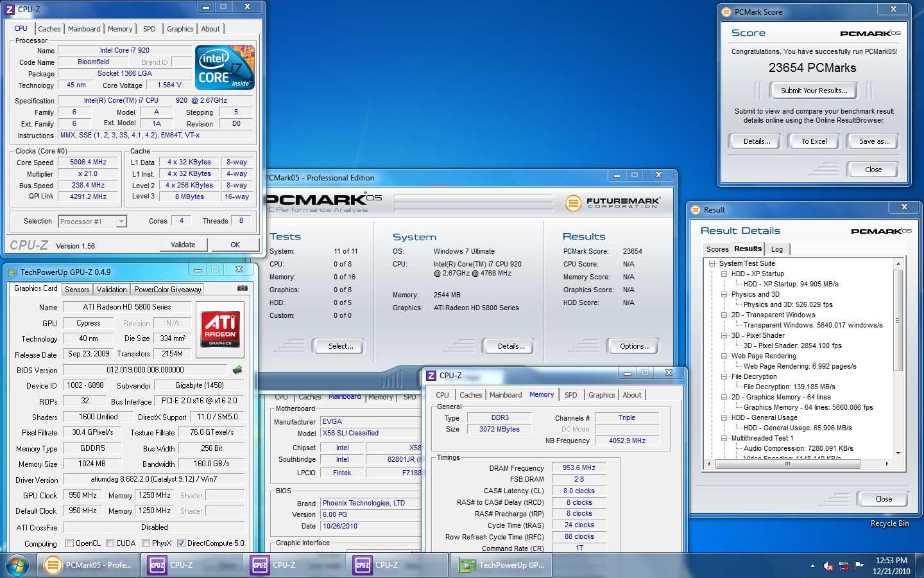This screenshot has height=578, width=924.
Task: Open the Recycle Bin on desktop
Action: coord(889,523)
